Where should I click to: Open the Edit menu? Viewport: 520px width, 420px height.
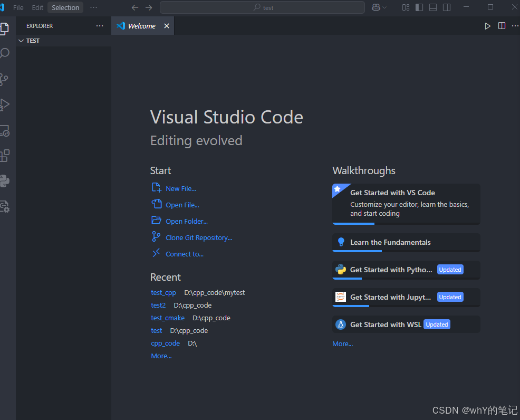pyautogui.click(x=37, y=7)
